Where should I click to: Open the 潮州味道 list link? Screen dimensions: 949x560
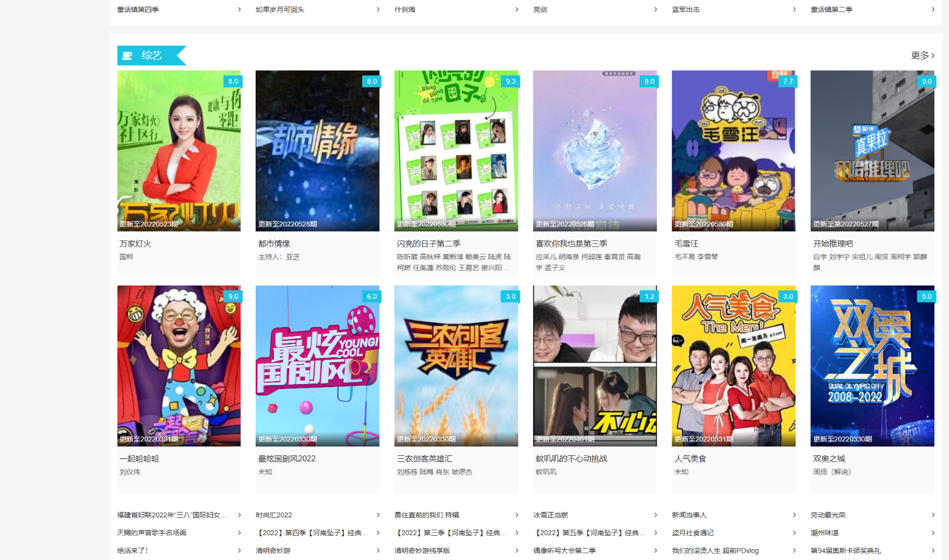pos(824,533)
